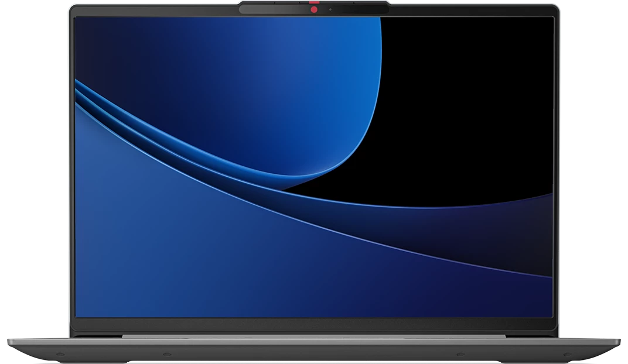Click the large lower blue wave area
This screenshot has height=364, width=628.
tap(200, 248)
